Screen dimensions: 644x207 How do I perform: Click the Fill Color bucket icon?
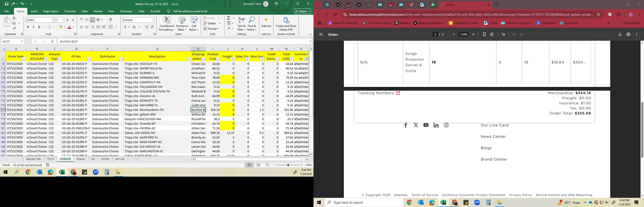click(x=60, y=27)
